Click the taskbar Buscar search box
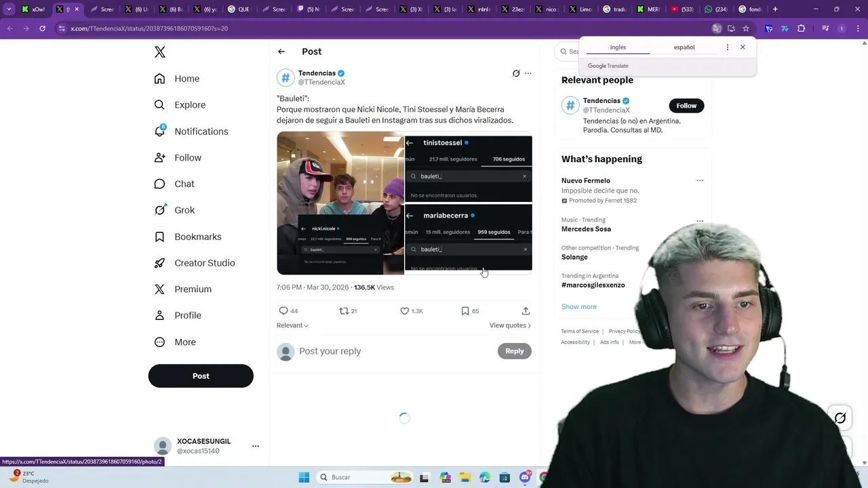The image size is (868, 488). point(364,477)
